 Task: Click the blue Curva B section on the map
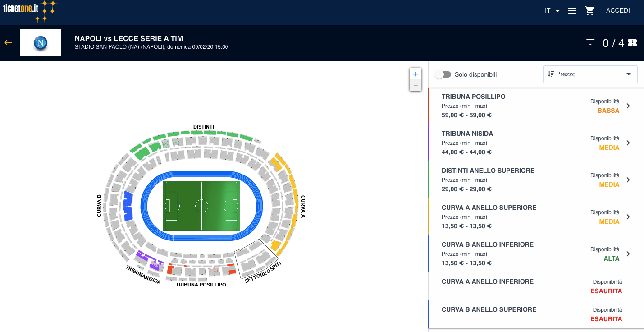click(128, 206)
